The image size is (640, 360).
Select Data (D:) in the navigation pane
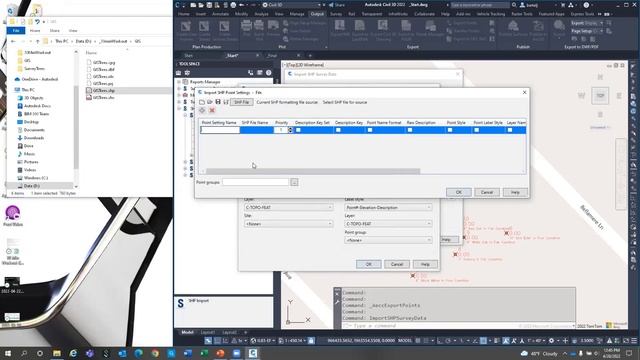pos(31,186)
